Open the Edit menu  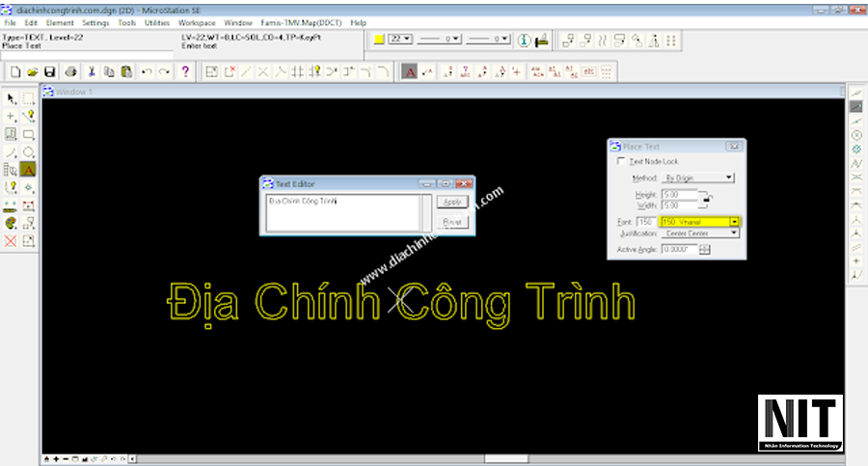(31, 23)
